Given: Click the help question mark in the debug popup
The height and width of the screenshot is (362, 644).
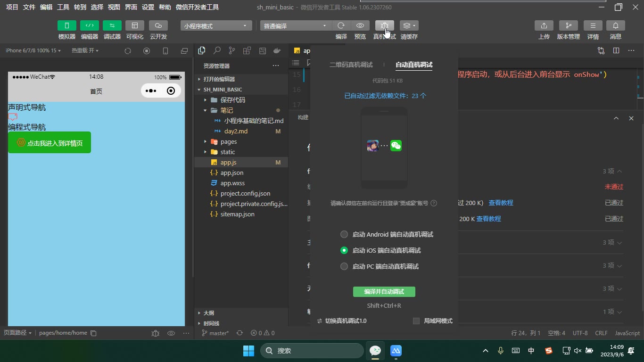Looking at the screenshot, I should click(434, 203).
